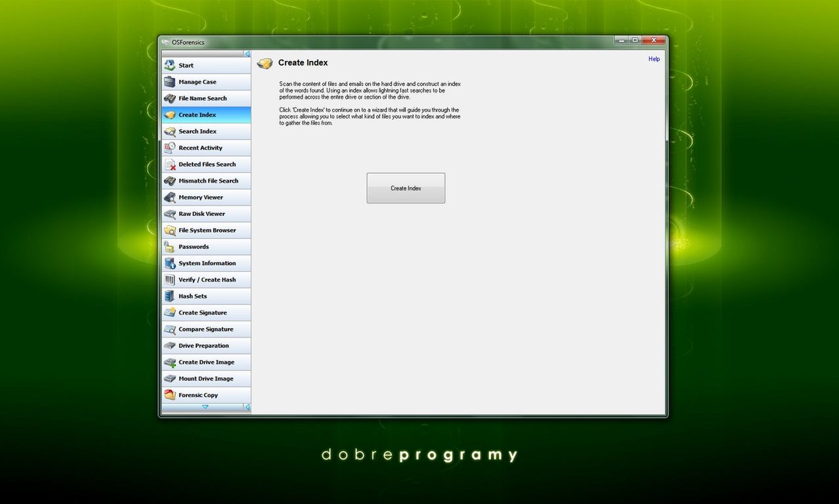Open Create Signature icon
Image resolution: width=839 pixels, height=504 pixels.
[x=170, y=312]
